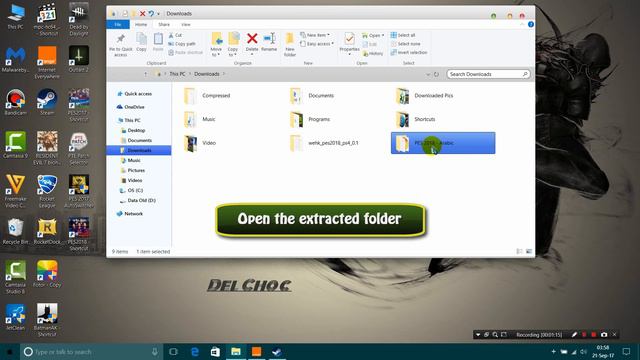Take a screenshot with recorder camera icon
Screen dimensions: 640x360
click(x=604, y=335)
